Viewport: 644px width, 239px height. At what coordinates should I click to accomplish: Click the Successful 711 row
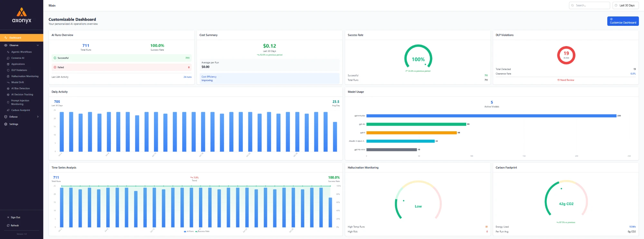tap(122, 58)
